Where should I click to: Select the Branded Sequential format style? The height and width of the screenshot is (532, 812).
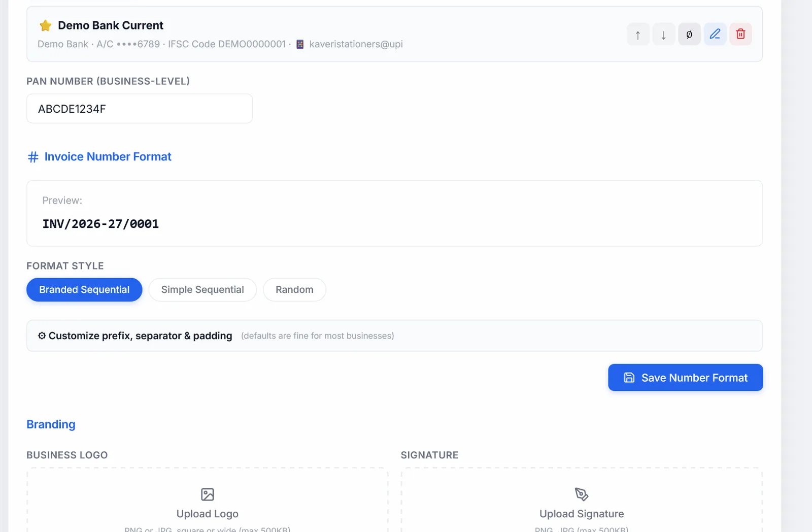point(84,290)
